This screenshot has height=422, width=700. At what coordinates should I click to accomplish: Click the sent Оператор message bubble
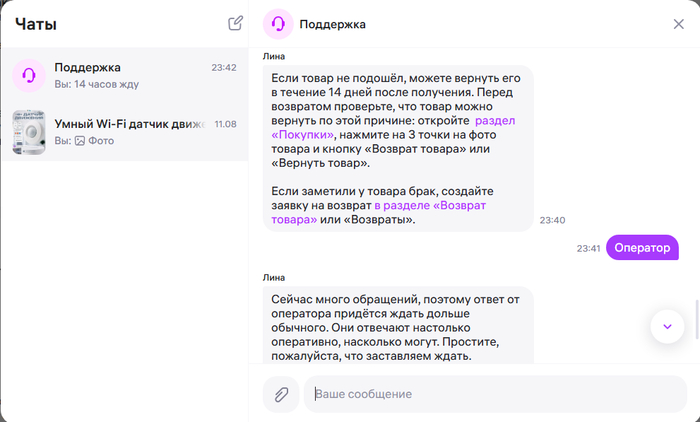(642, 247)
